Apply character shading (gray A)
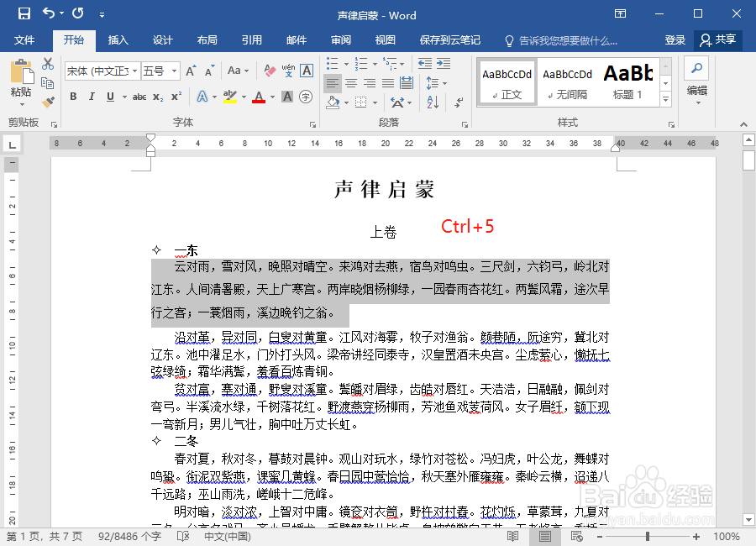Image resolution: width=756 pixels, height=546 pixels. pyautogui.click(x=287, y=97)
